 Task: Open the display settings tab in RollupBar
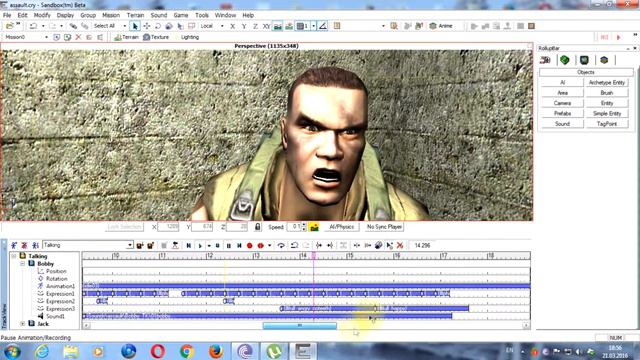click(x=584, y=60)
